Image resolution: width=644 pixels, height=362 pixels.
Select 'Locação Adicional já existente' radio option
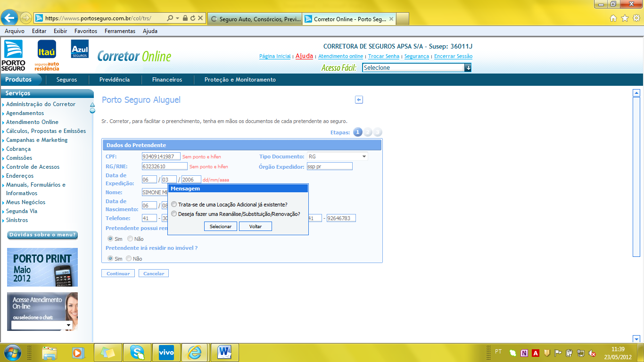pyautogui.click(x=174, y=205)
